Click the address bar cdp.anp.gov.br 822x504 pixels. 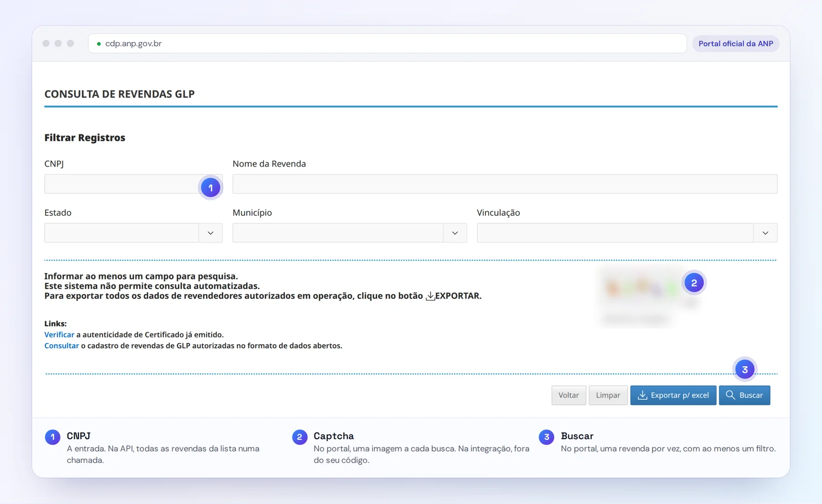click(x=387, y=44)
